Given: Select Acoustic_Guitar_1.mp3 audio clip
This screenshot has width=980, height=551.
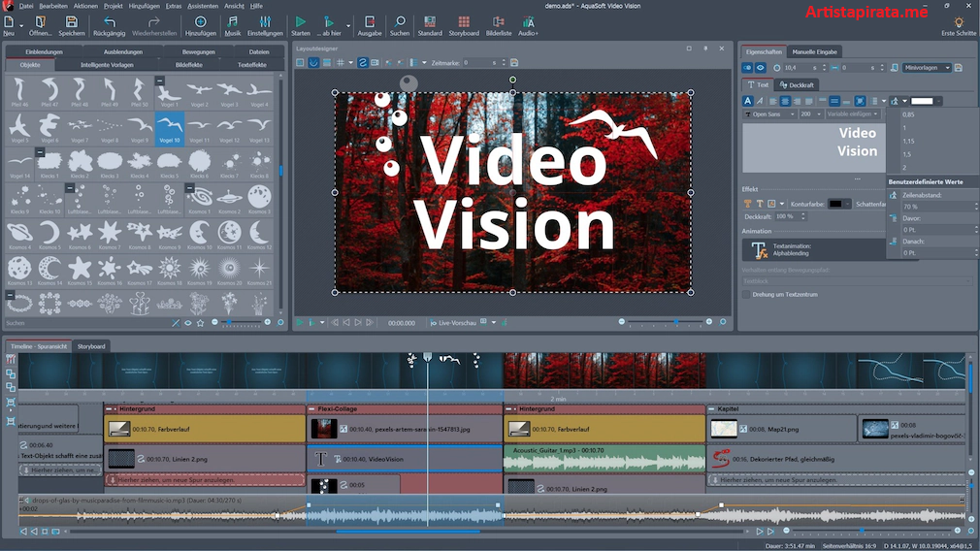Looking at the screenshot, I should click(x=604, y=458).
